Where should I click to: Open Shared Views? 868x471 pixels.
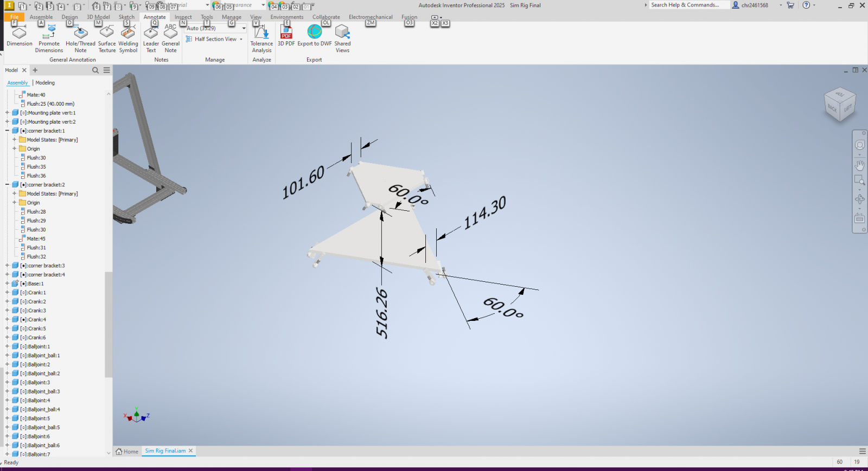tap(342, 34)
